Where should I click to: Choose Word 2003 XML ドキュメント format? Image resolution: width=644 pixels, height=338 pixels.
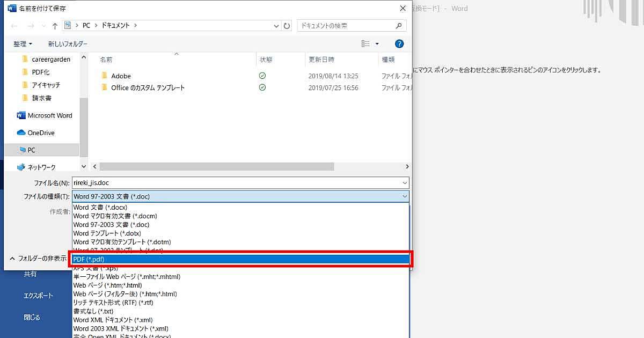240,328
